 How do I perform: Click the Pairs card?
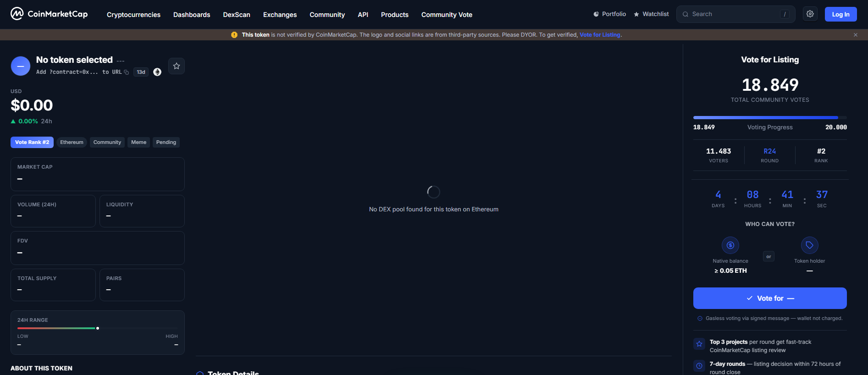(x=142, y=285)
